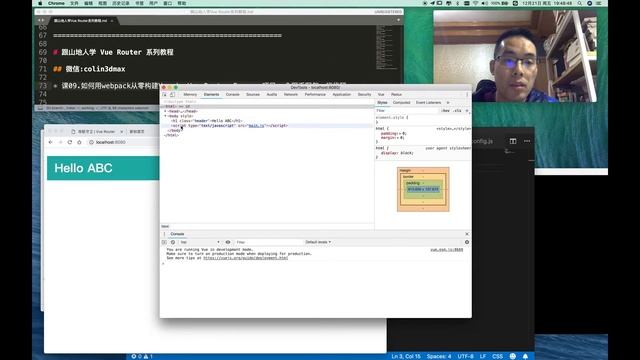
Task: Collapse the body element node
Action: coord(165,116)
